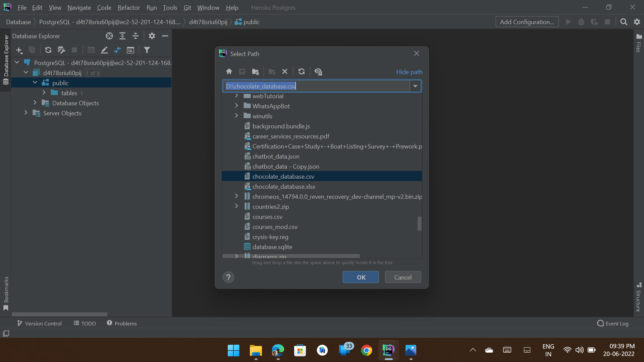
Task: Refresh the file listing in Select Path dialog
Action: tap(302, 71)
